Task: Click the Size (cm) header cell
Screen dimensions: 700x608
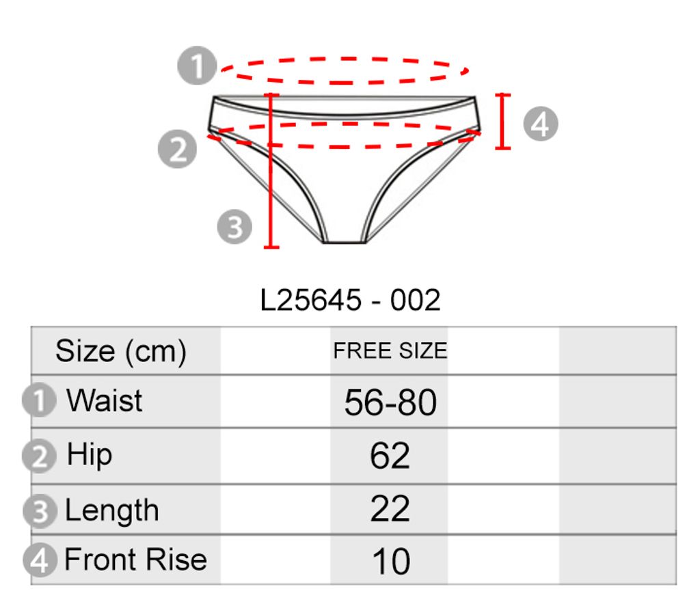Action: point(121,351)
